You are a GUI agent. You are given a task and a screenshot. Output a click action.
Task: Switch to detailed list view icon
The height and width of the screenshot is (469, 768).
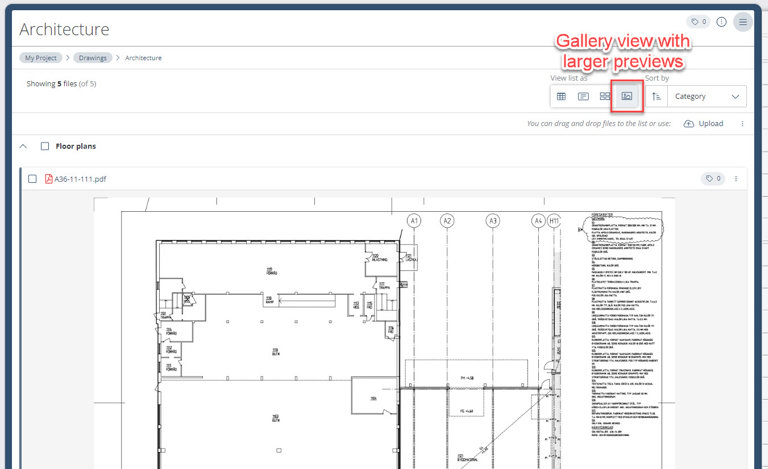pyautogui.click(x=583, y=96)
